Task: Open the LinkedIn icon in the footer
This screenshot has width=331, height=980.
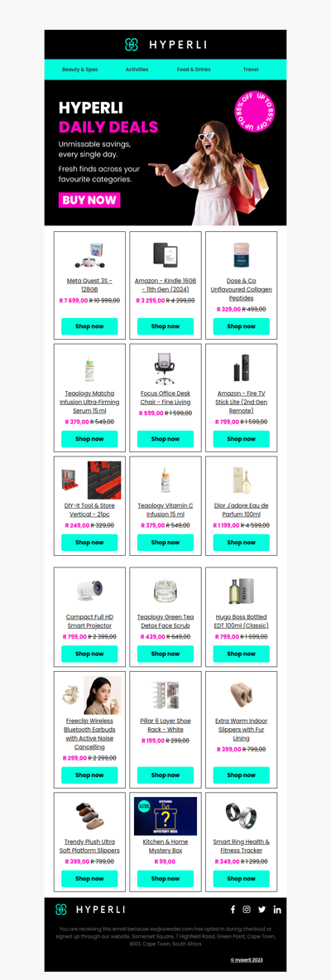Action: (276, 910)
